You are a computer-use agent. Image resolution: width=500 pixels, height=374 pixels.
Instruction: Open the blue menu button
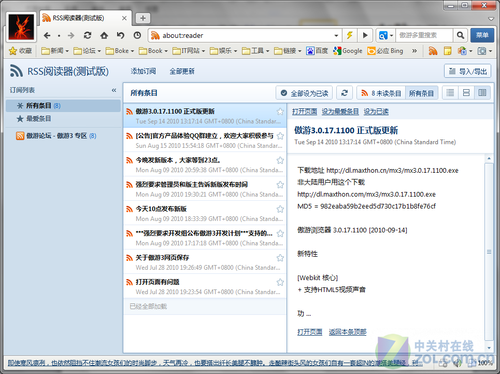[482, 35]
